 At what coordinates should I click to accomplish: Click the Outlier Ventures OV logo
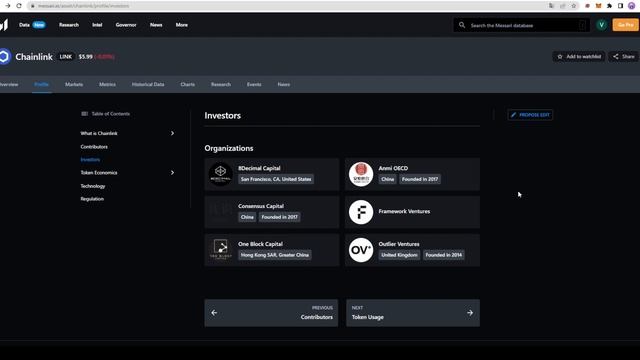point(361,250)
